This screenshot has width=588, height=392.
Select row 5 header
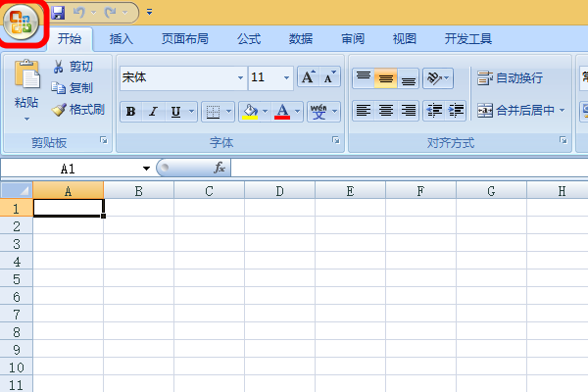pyautogui.click(x=17, y=279)
